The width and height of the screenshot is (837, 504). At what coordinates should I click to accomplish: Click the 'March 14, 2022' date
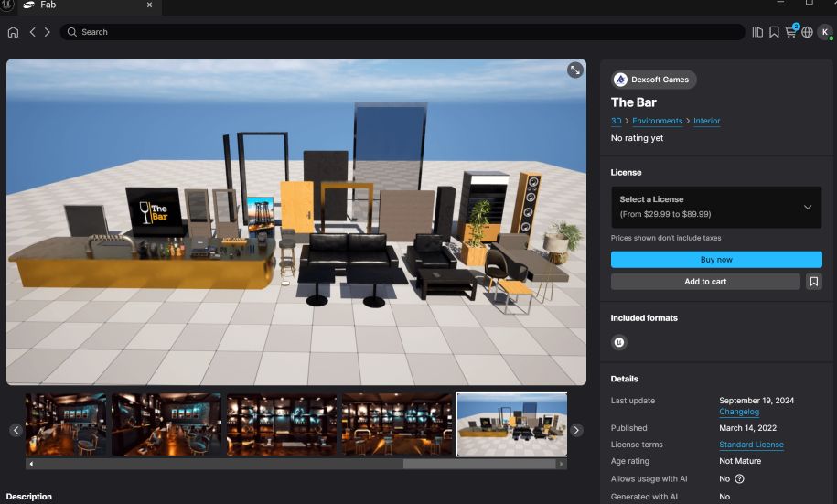748,428
